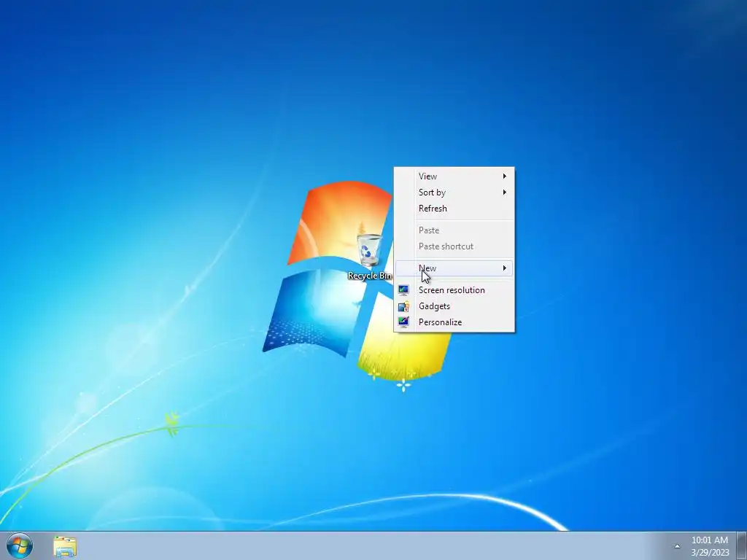This screenshot has width=747, height=560.
Task: Click the Screen resolution monitor icon
Action: click(403, 290)
